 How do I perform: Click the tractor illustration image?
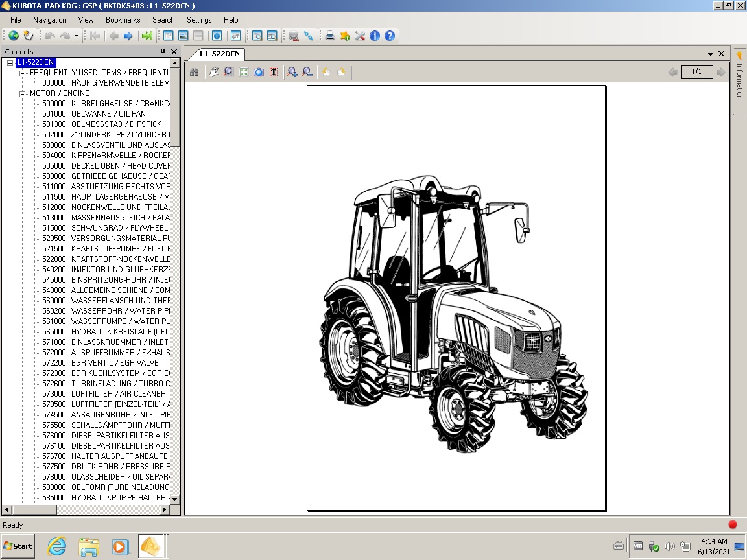(x=453, y=314)
